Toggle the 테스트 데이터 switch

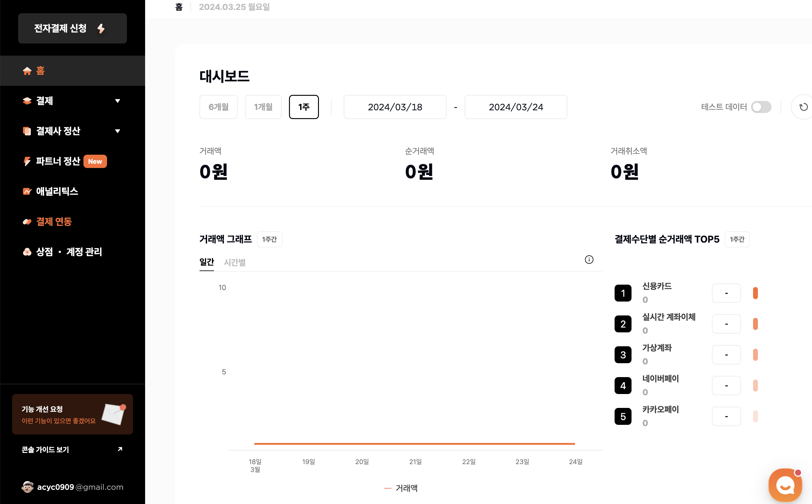click(761, 107)
